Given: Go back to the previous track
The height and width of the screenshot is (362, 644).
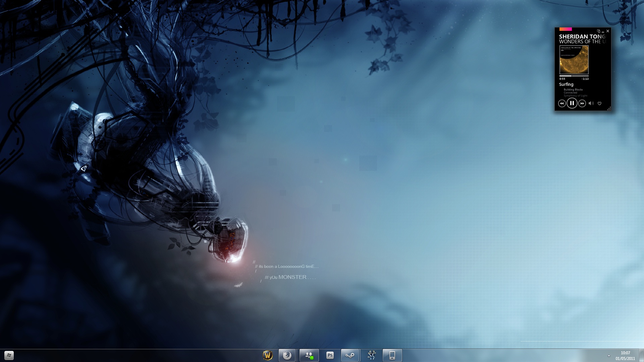Looking at the screenshot, I should coord(562,104).
